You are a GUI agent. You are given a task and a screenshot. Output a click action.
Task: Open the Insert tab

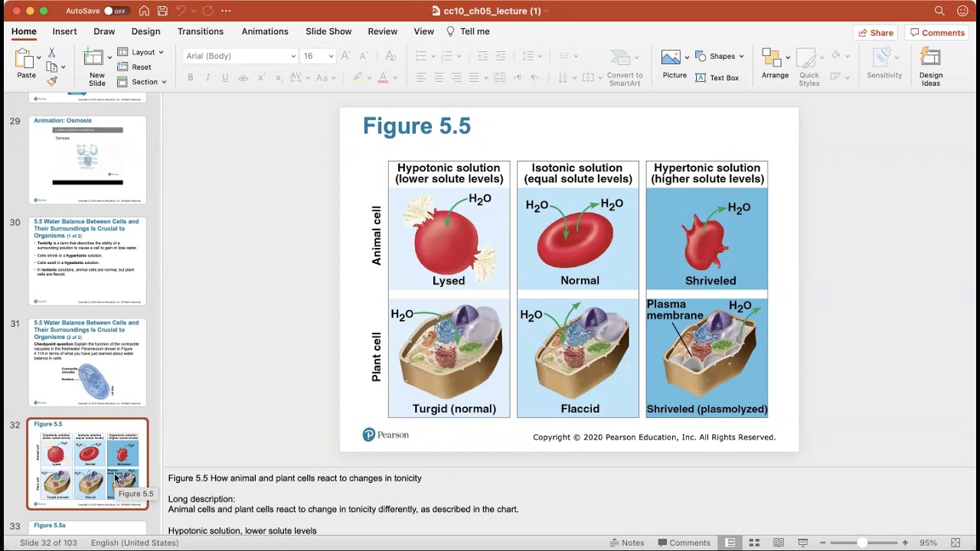point(64,31)
